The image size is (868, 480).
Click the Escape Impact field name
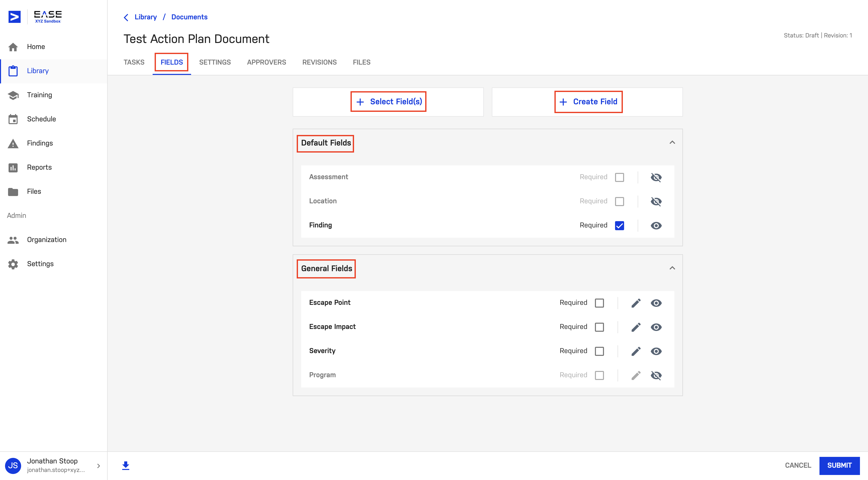click(x=332, y=327)
